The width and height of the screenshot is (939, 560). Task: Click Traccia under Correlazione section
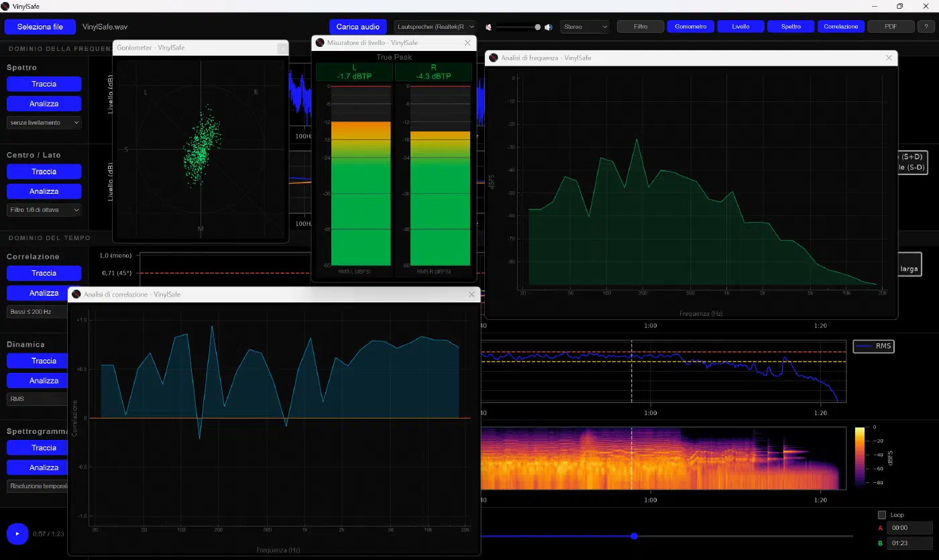pos(44,273)
